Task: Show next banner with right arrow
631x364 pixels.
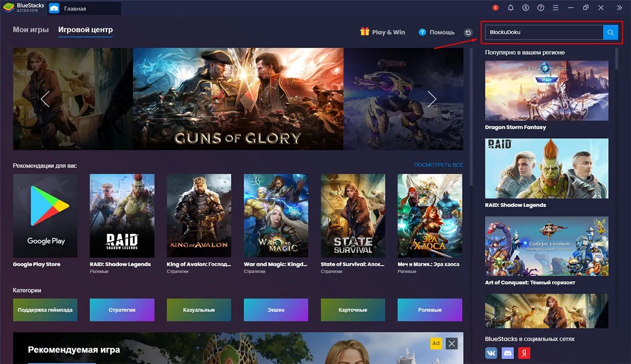Action: point(432,99)
